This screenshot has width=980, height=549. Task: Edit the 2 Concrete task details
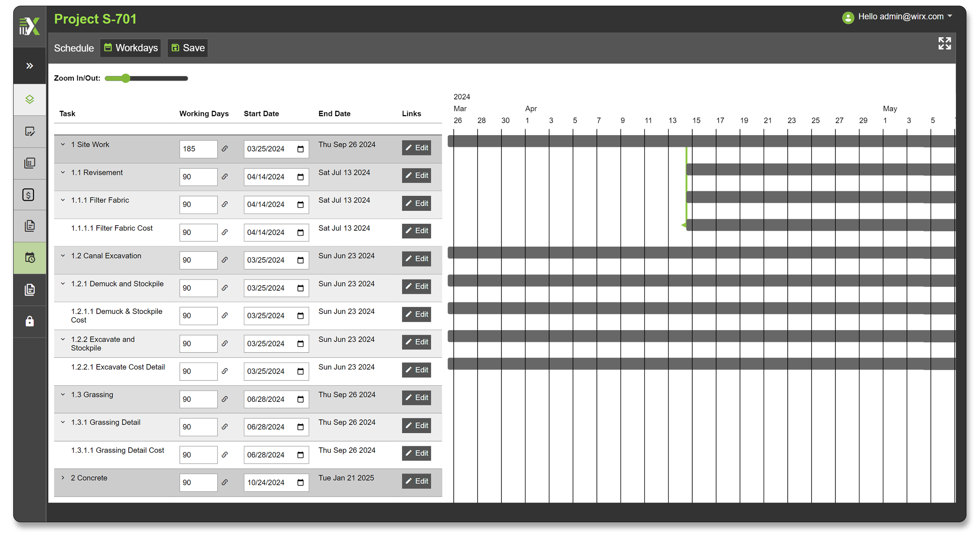pos(416,481)
